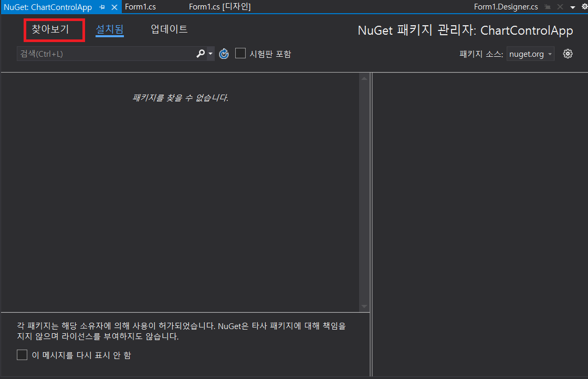This screenshot has height=379, width=588.
Task: Check 이 메시지를 다시 표시 안 함
Action: [22, 355]
